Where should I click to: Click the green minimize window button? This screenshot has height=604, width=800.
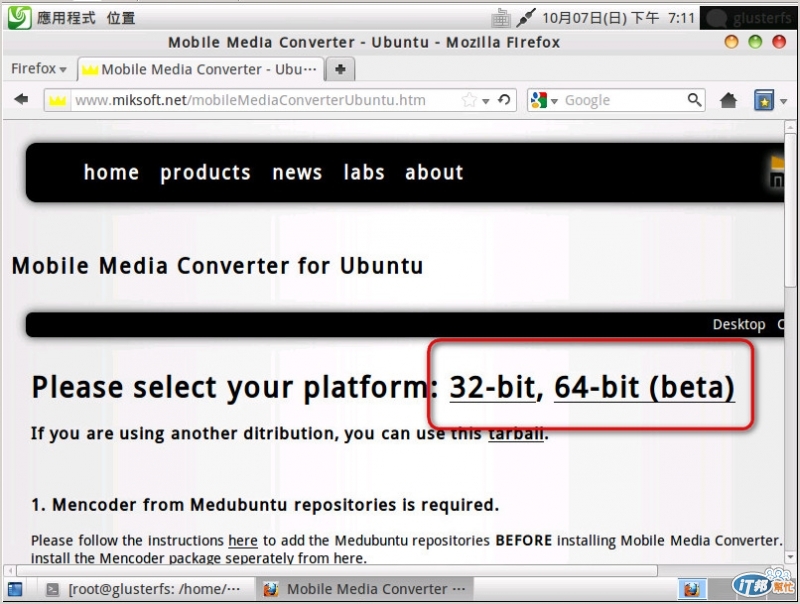coord(755,42)
